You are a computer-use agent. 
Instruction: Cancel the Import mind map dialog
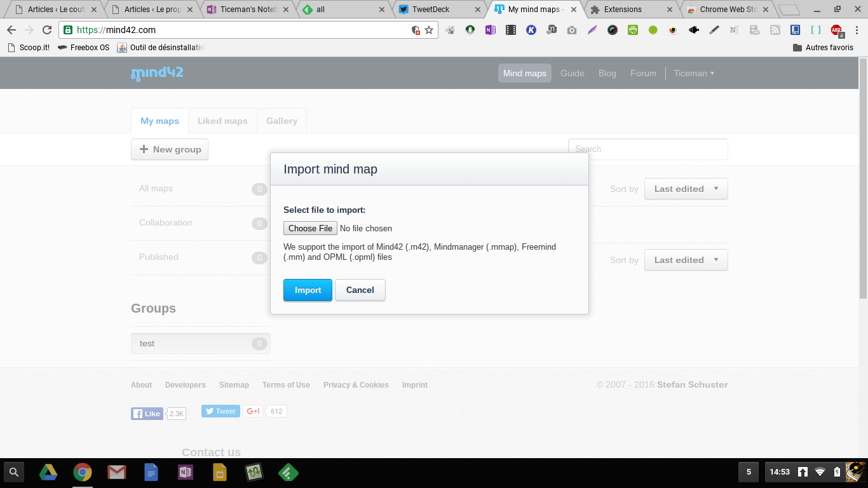coord(360,290)
